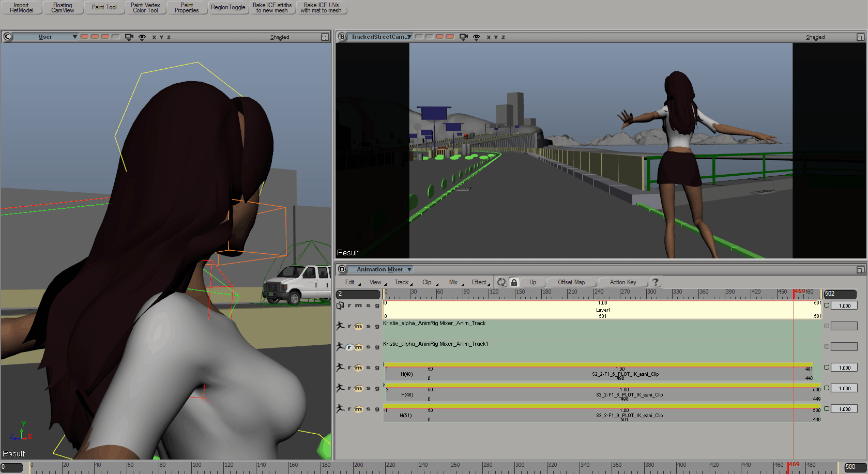Click the eye icon in viewport C header

point(142,37)
